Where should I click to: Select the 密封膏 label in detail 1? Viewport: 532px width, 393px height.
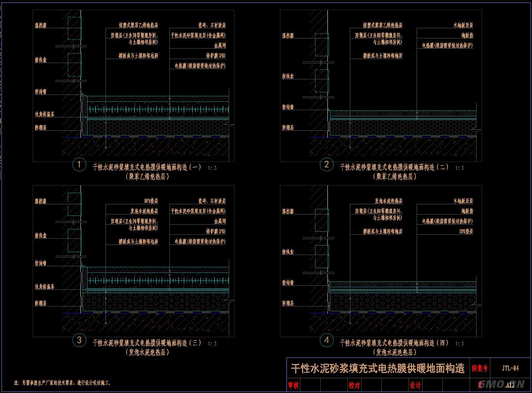[41, 92]
